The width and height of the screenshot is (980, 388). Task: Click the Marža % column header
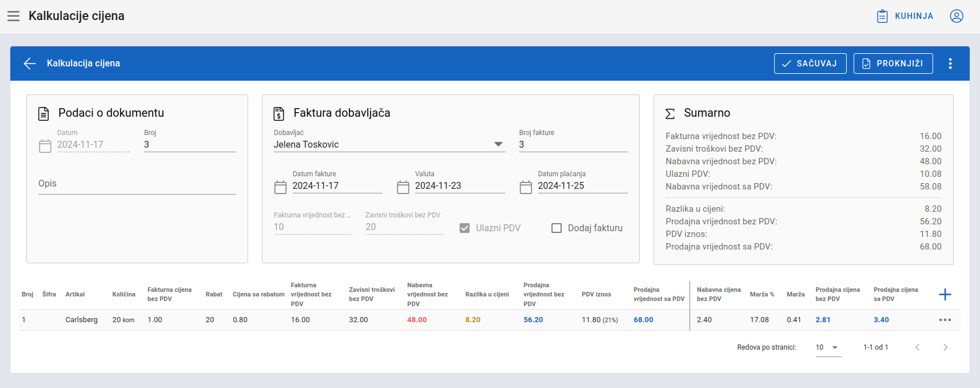(x=762, y=295)
